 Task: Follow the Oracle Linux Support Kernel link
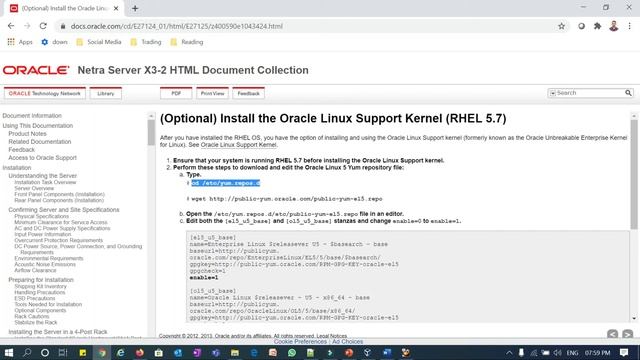[238, 145]
